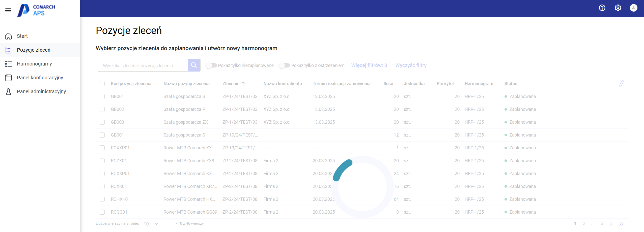Click Więcej filtrów: 3 link
Viewport: 644px width, 232px height.
[x=369, y=65]
